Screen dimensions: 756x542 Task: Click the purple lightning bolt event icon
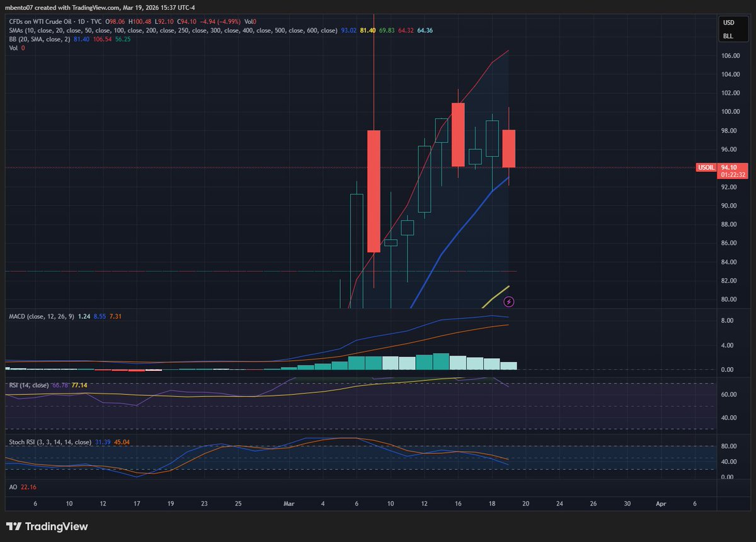tap(509, 302)
